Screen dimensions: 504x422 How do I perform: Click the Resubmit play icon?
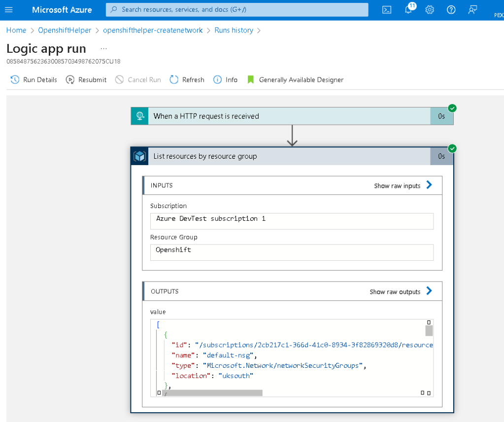tap(70, 79)
